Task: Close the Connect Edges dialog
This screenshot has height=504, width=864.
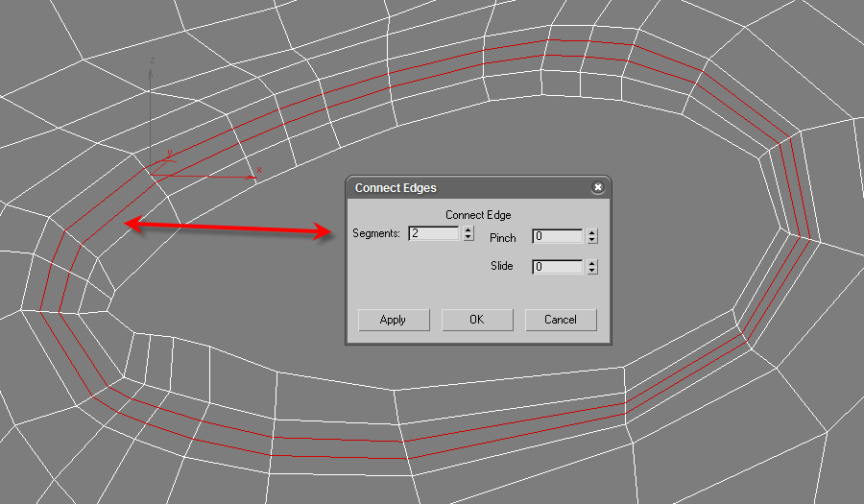Action: point(598,188)
